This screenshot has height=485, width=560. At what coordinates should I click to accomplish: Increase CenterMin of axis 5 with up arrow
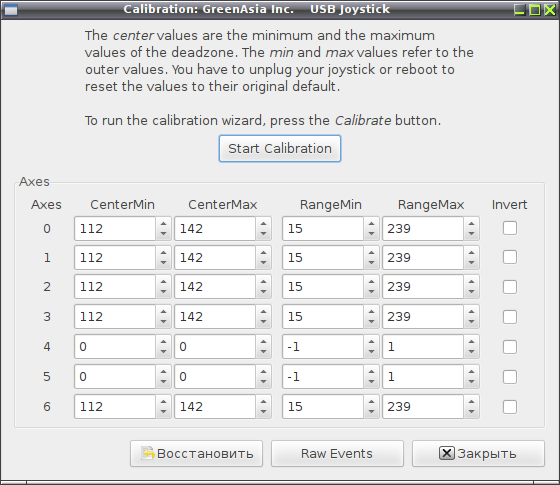(164, 372)
